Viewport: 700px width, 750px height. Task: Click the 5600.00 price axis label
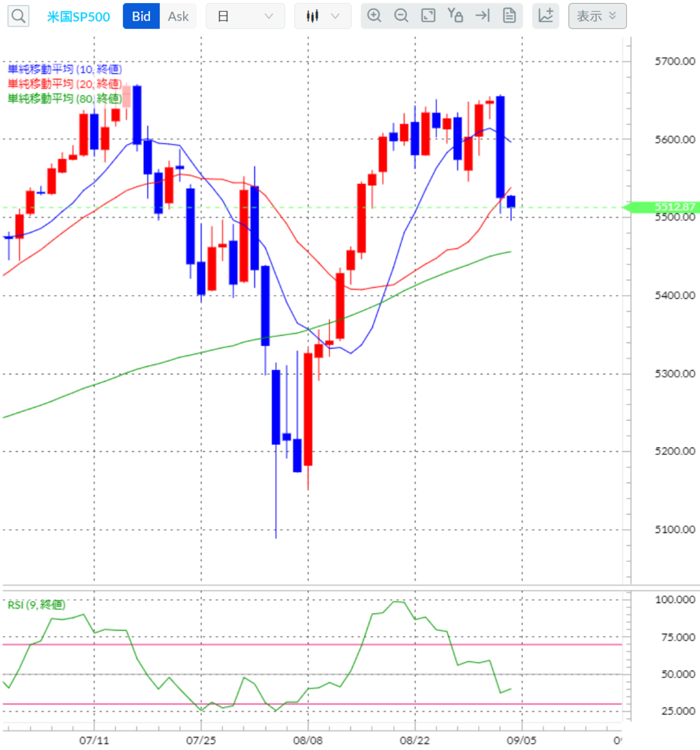click(x=675, y=139)
